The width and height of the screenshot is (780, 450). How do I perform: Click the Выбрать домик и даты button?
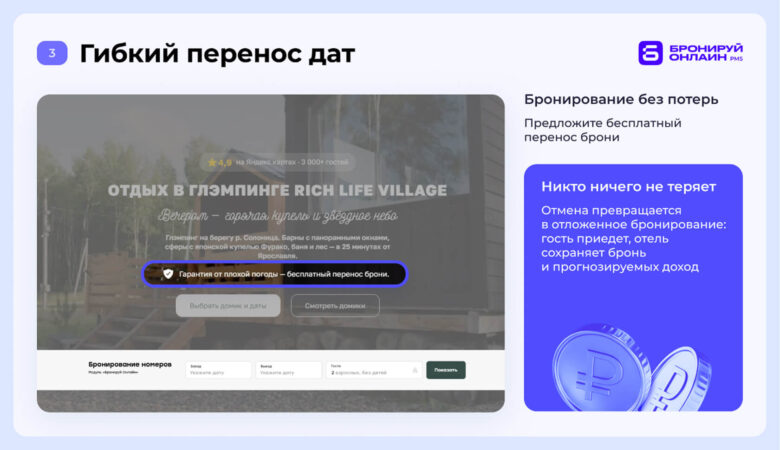coord(228,306)
